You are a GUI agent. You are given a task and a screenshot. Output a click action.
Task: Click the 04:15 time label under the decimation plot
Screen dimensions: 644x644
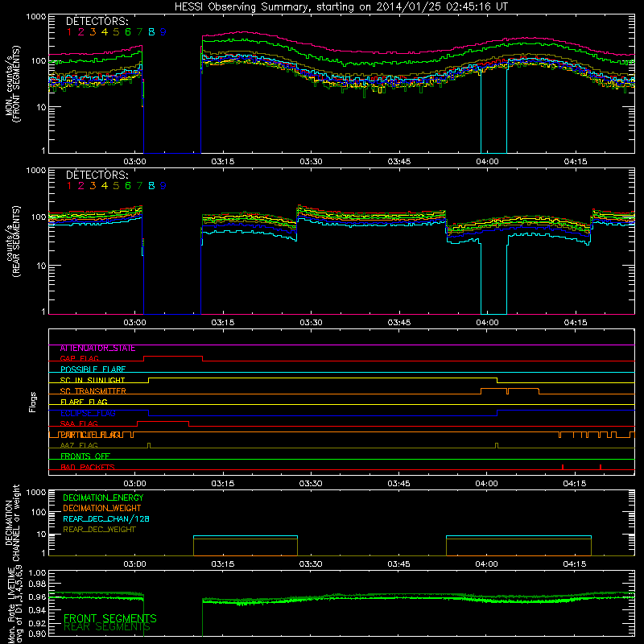pyautogui.click(x=575, y=564)
